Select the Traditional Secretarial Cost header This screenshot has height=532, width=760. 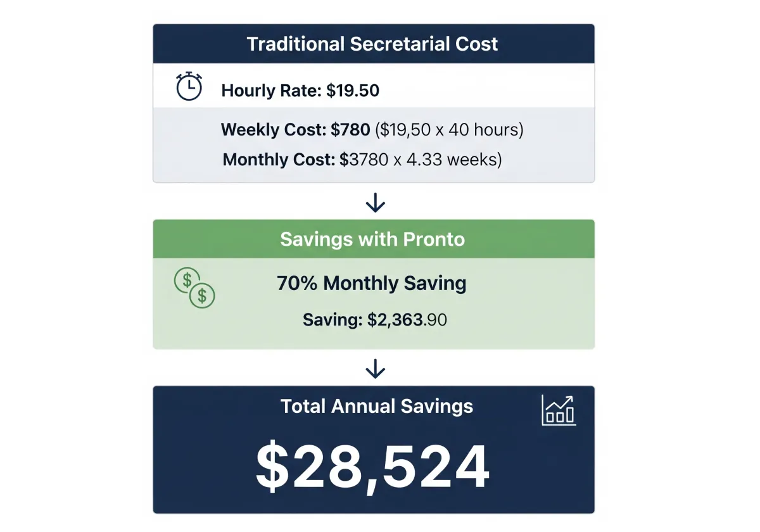(374, 44)
